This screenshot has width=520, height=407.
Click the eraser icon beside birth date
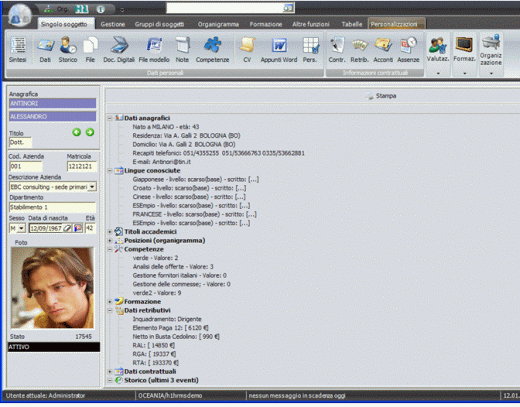(x=68, y=228)
